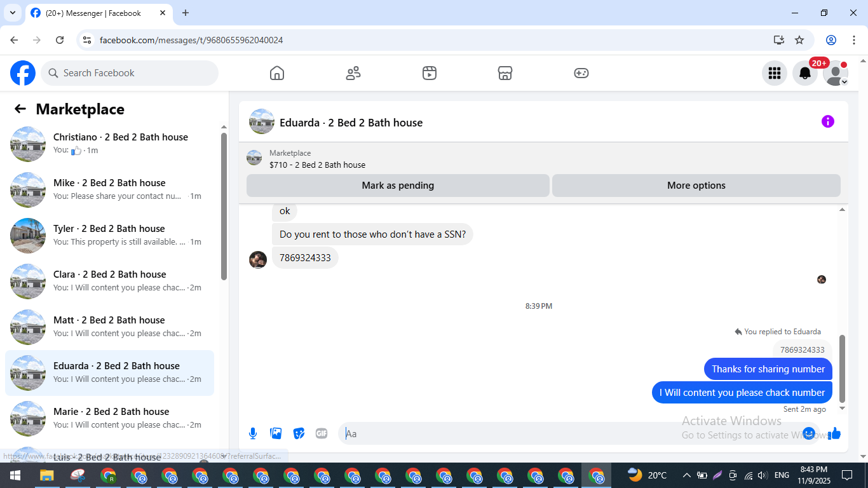Open the Video icon in top navigation
The width and height of the screenshot is (868, 488).
pyautogui.click(x=430, y=73)
